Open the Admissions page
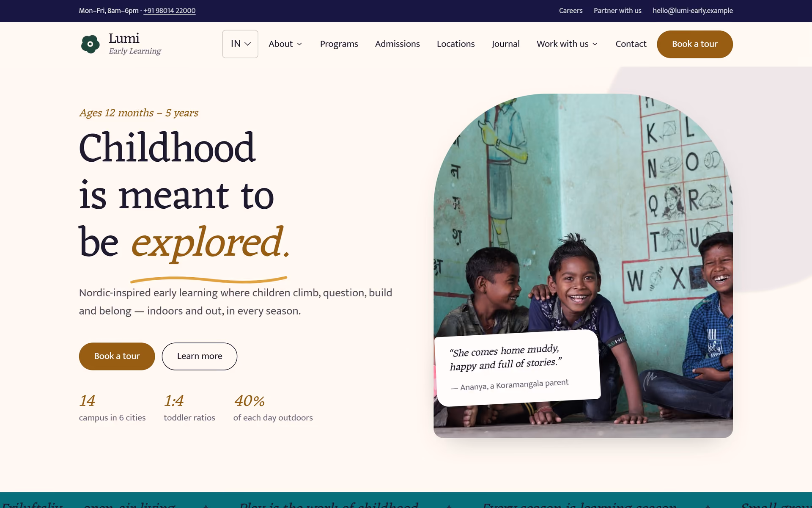The image size is (812, 508). click(x=397, y=44)
